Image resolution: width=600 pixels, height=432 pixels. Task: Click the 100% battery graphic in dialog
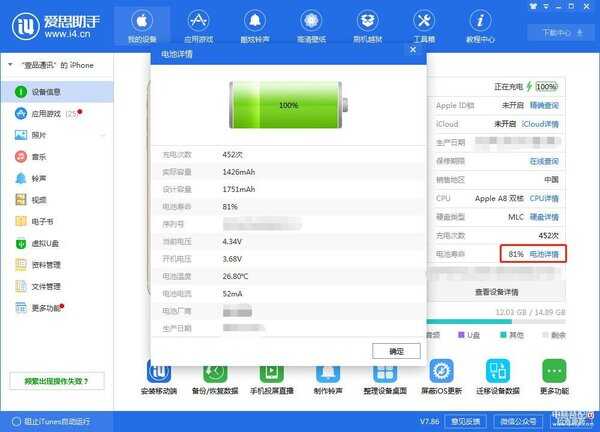tap(289, 105)
